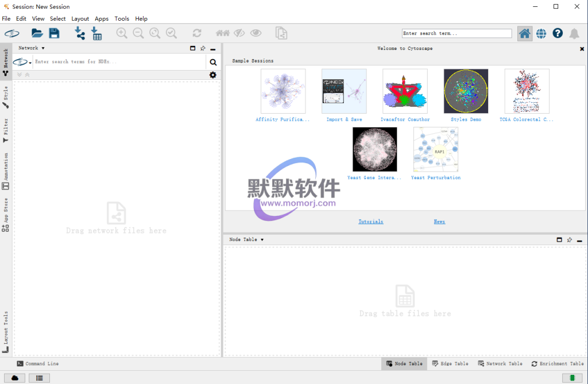
Task: Open the Help question mark icon
Action: 558,33
